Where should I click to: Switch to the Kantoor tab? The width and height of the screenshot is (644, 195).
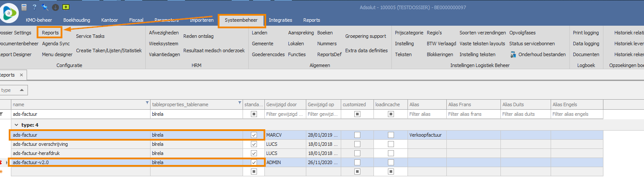[110, 20]
